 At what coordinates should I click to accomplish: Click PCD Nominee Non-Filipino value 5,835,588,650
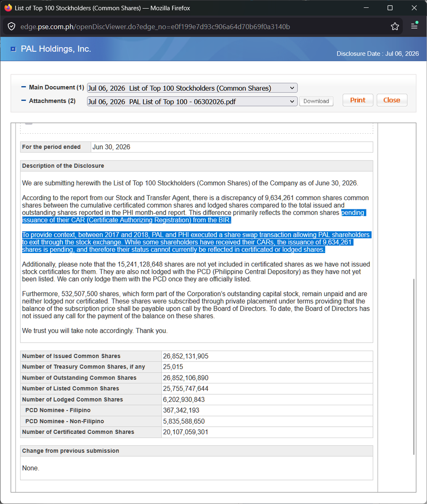coord(184,421)
